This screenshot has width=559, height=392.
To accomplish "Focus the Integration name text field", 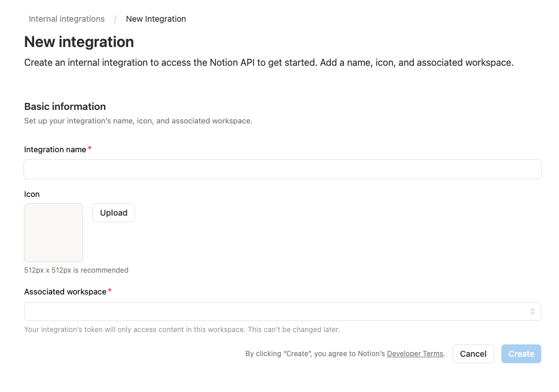I will click(283, 169).
